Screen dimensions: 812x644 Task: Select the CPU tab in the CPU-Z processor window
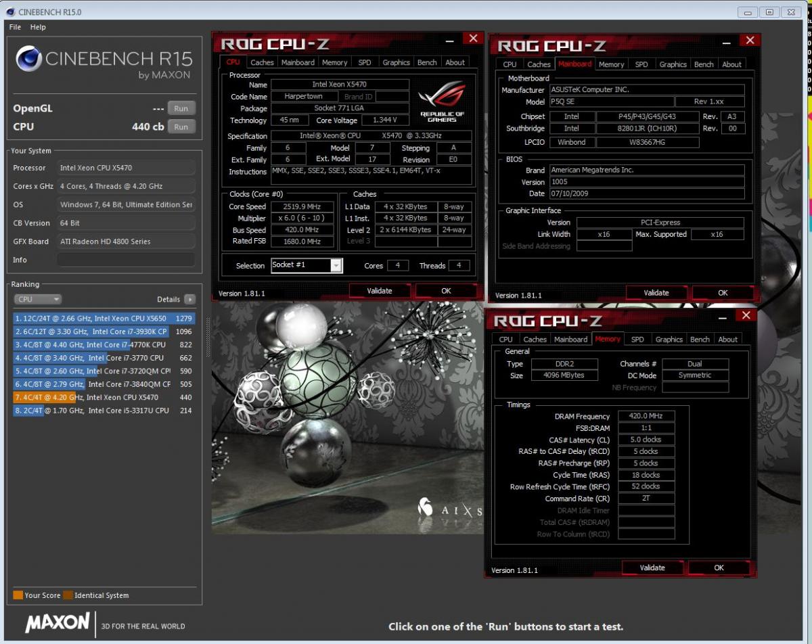pos(233,62)
